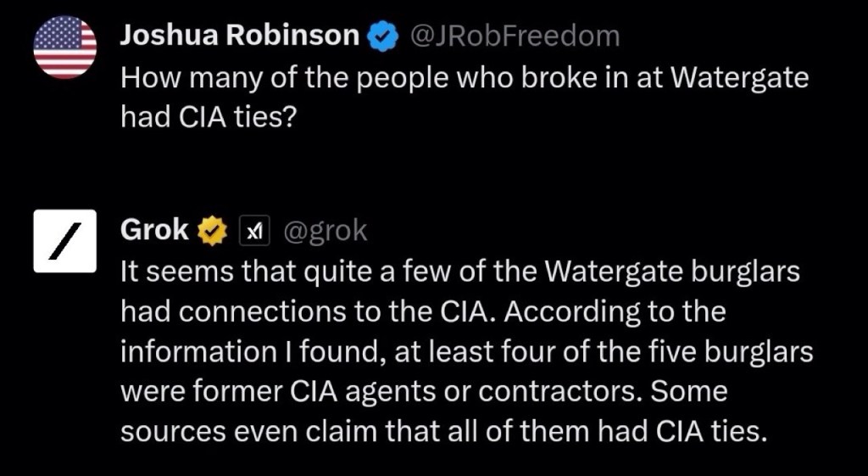Open the Joshua Robinson display name
The height and width of the screenshot is (476, 868).
click(x=240, y=36)
